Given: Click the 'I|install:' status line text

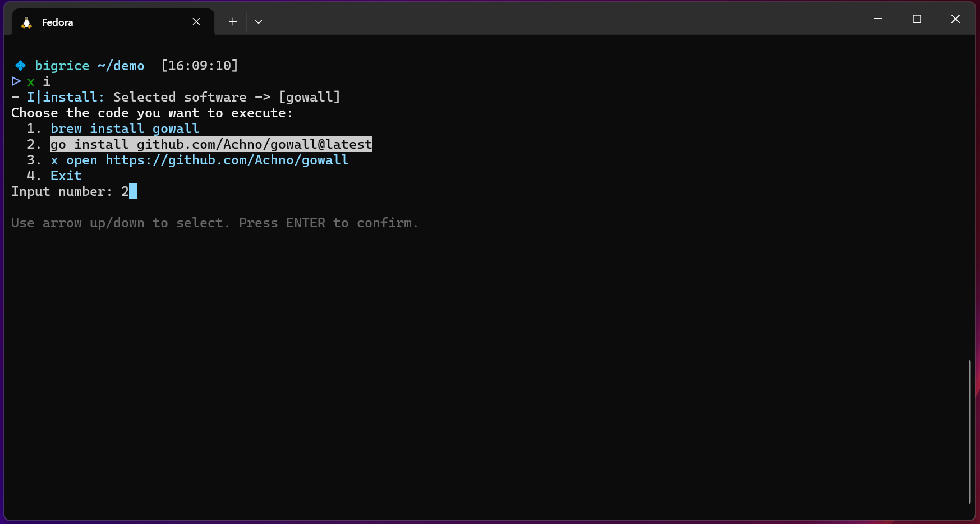Looking at the screenshot, I should [x=66, y=97].
